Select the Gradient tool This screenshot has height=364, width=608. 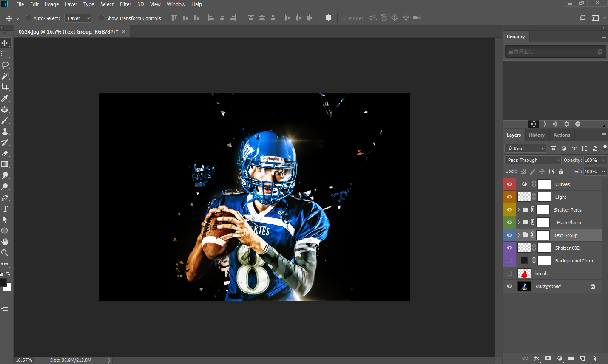[x=5, y=164]
